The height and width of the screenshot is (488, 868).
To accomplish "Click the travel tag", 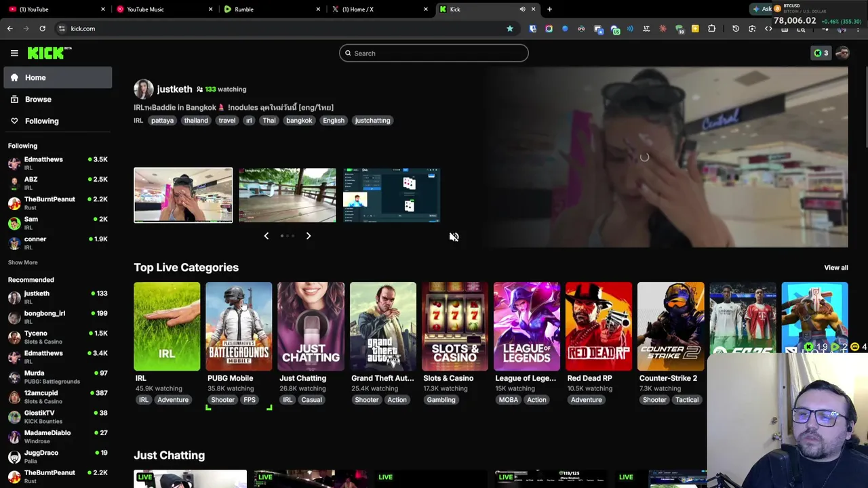I will 226,120.
